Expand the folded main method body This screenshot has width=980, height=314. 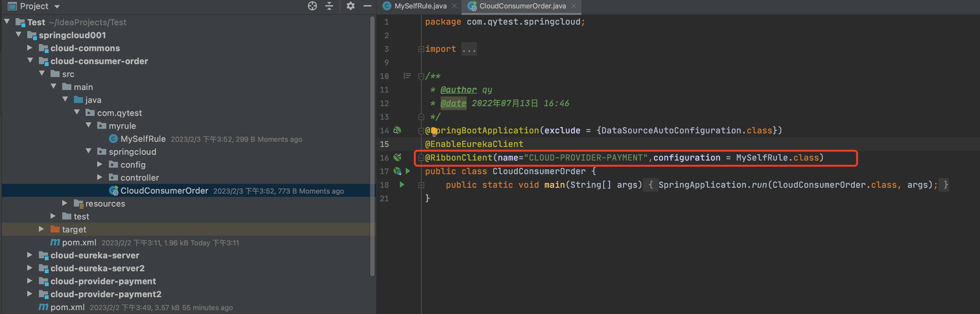coord(421,185)
